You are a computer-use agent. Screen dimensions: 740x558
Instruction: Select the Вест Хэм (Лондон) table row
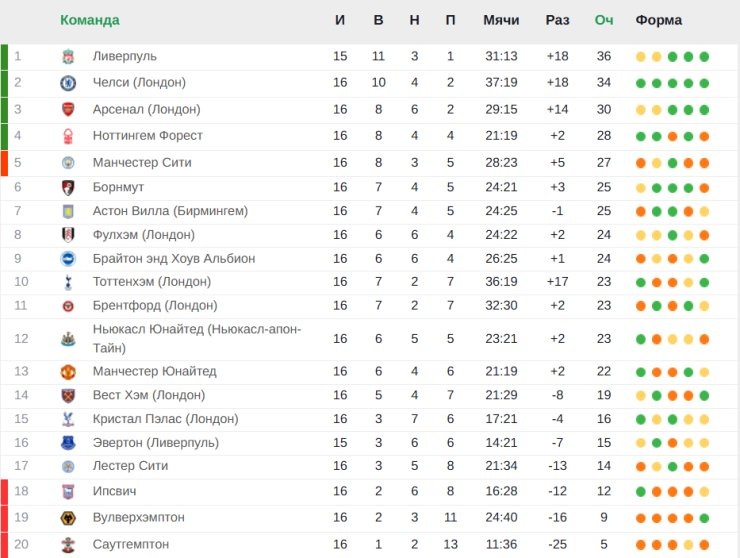pyautogui.click(x=370, y=396)
